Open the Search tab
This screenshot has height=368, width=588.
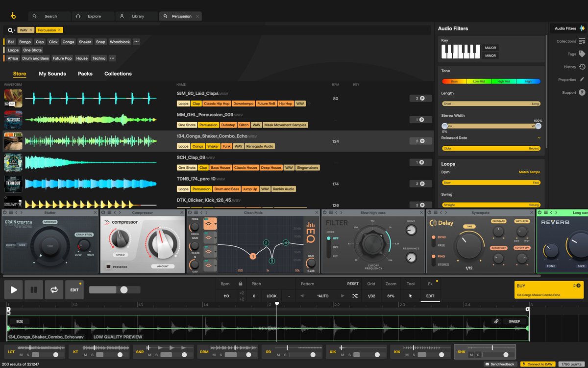pyautogui.click(x=50, y=16)
